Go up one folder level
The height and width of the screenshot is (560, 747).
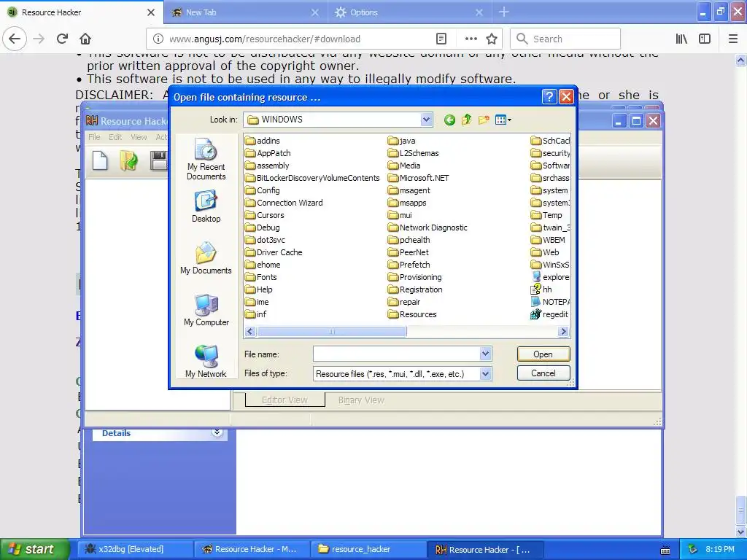[x=466, y=120]
